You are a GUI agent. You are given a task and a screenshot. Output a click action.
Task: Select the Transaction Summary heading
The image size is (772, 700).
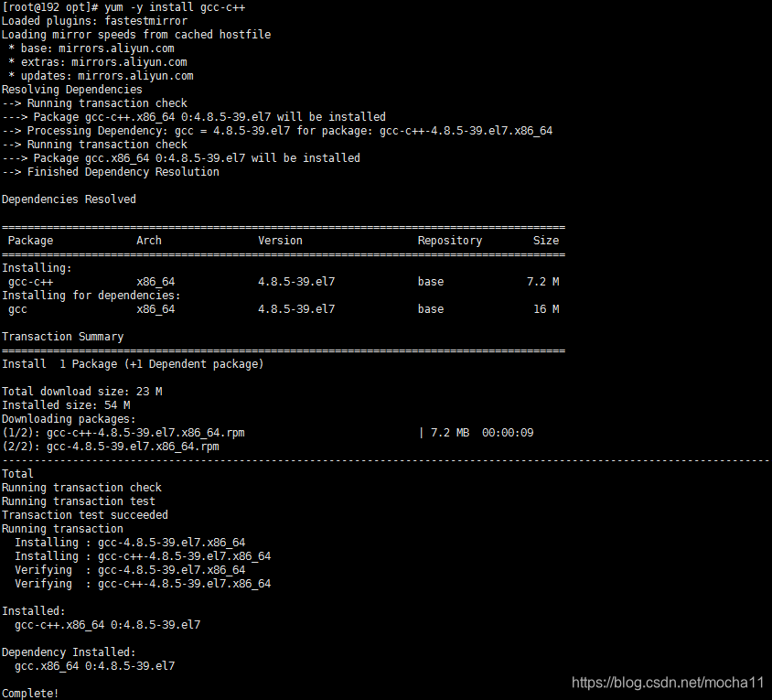(x=60, y=336)
